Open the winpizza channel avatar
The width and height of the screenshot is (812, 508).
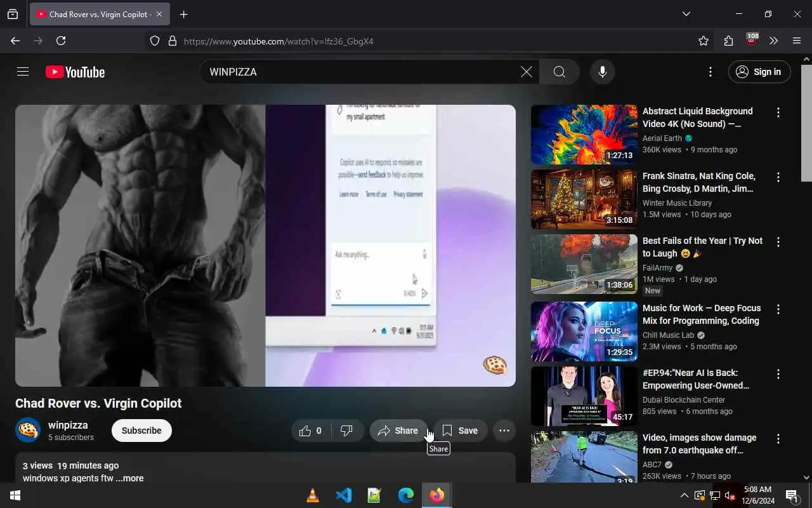pyautogui.click(x=28, y=430)
